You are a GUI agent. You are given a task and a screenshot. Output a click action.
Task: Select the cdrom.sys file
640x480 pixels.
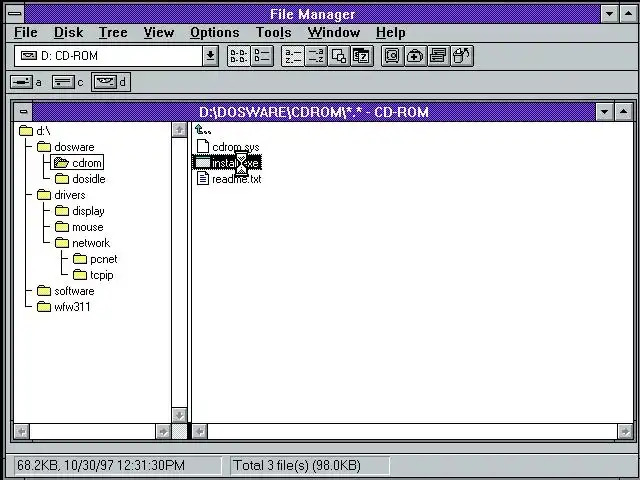[228, 147]
